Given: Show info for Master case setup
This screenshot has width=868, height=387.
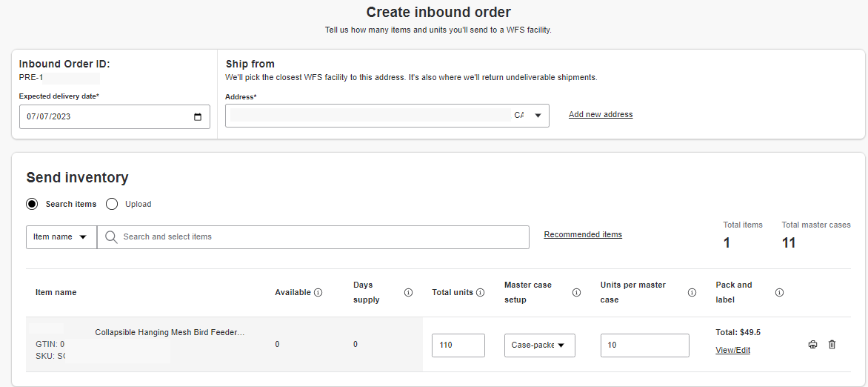Looking at the screenshot, I should 576,293.
